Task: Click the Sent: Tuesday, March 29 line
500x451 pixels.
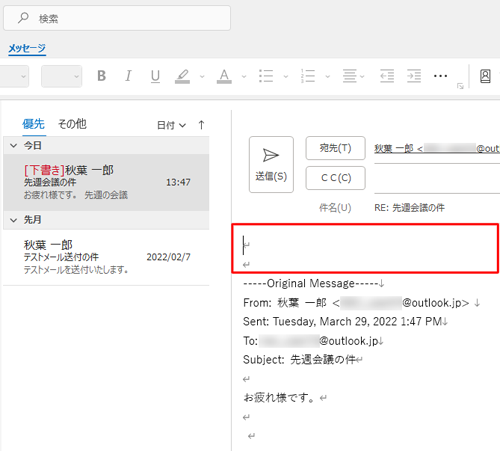Action: [345, 322]
